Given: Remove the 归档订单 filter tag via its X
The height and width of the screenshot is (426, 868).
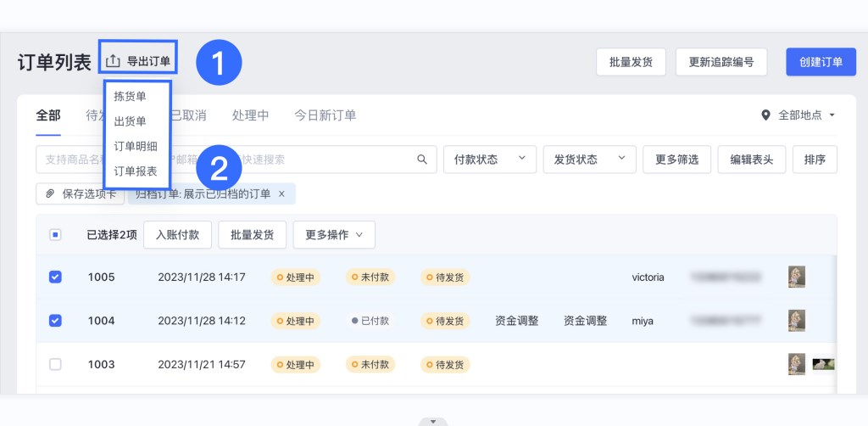Looking at the screenshot, I should pos(281,193).
